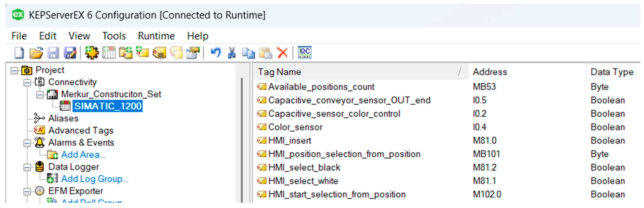The height and width of the screenshot is (208, 644).
Task: Select the Capacitive_sensor_color_control tag
Action: click(334, 114)
